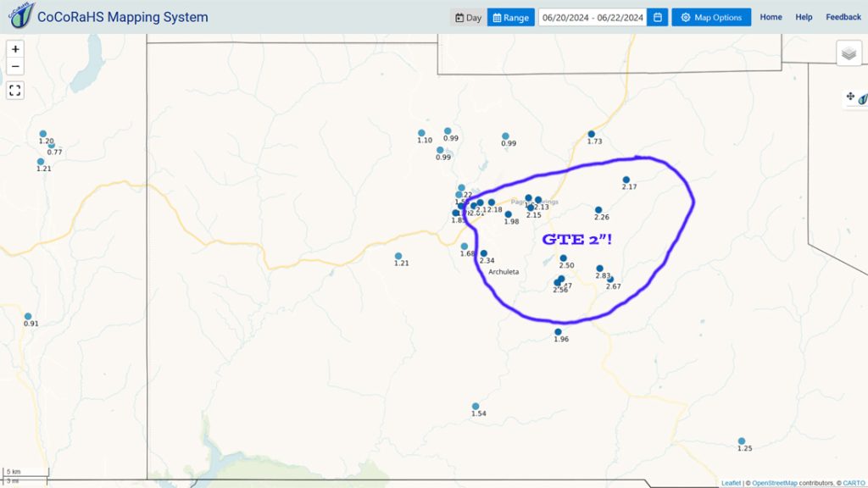The width and height of the screenshot is (868, 488).
Task: Click the move/pan control icon
Action: (850, 97)
